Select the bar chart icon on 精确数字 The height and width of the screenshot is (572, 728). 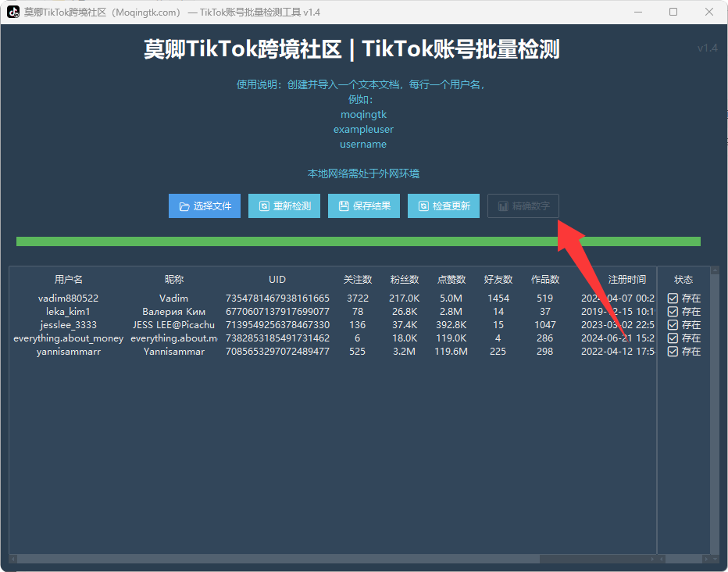pyautogui.click(x=503, y=206)
